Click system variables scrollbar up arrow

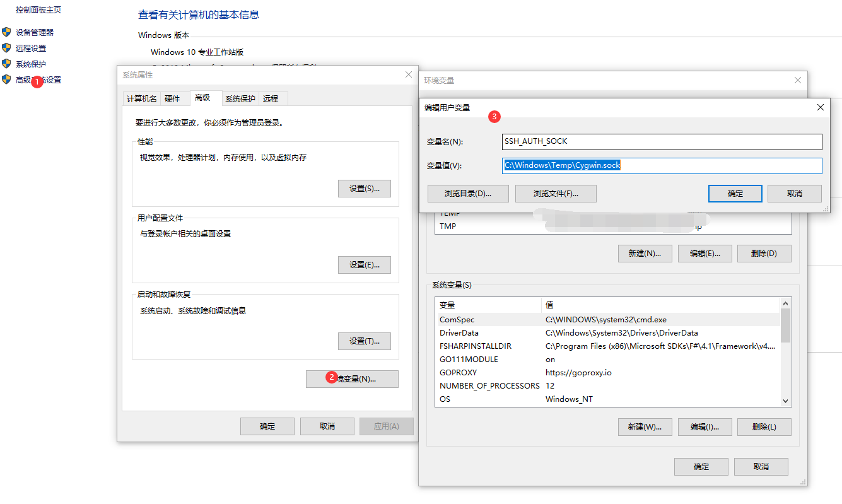785,304
